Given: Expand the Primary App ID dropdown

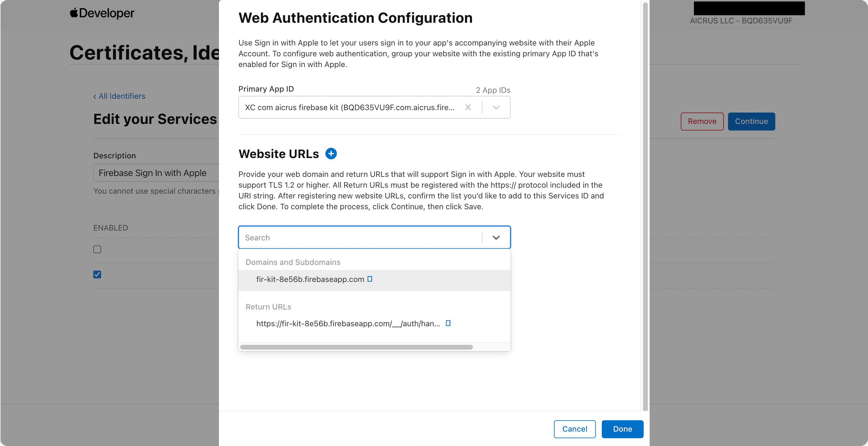Looking at the screenshot, I should [x=496, y=107].
